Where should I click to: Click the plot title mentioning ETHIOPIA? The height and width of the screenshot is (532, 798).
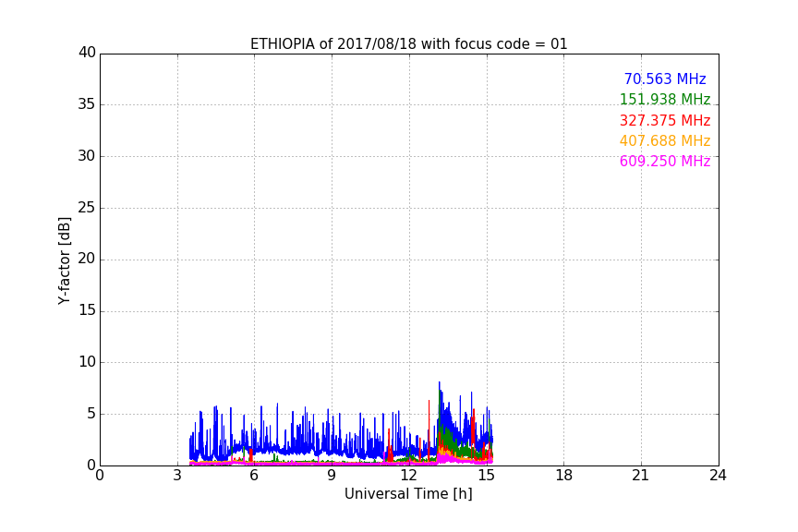coord(408,44)
